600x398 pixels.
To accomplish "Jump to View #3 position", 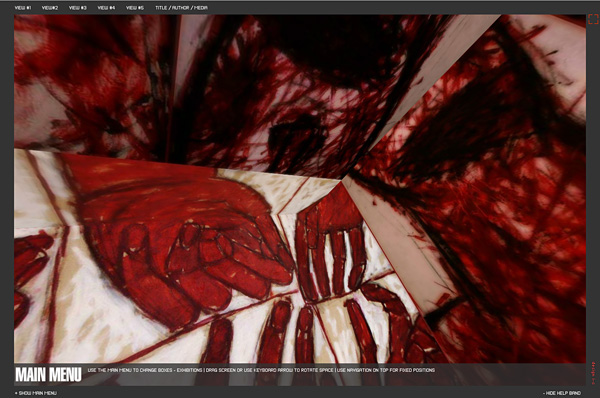I will [x=78, y=8].
